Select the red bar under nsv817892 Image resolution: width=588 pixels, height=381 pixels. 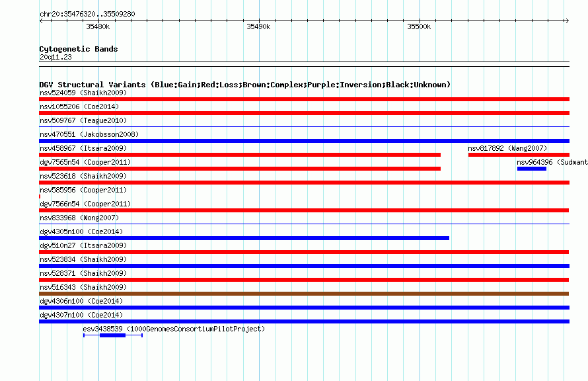tap(519, 155)
